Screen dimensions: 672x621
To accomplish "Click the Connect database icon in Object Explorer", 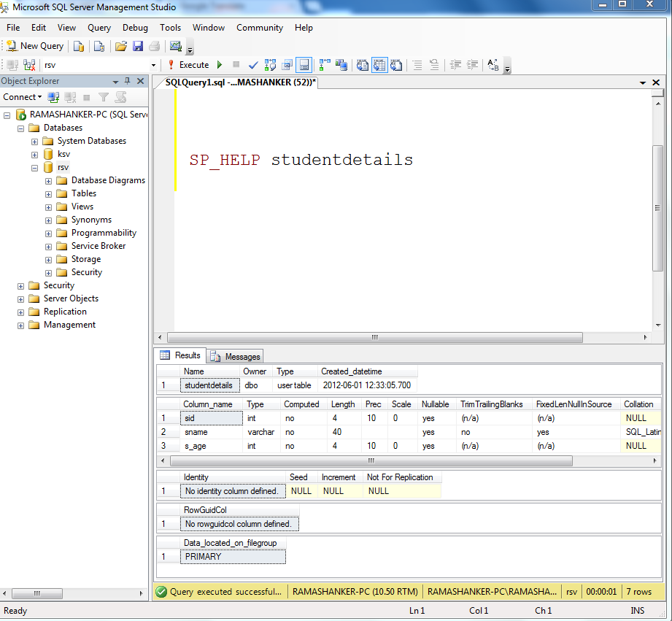I will (53, 97).
